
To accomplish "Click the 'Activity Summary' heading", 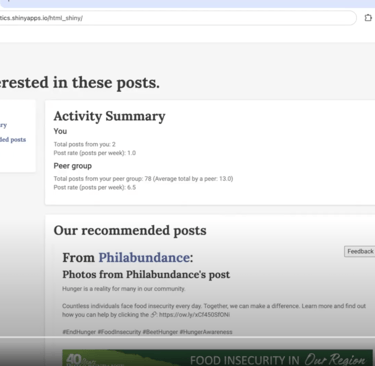I will pos(109,116).
